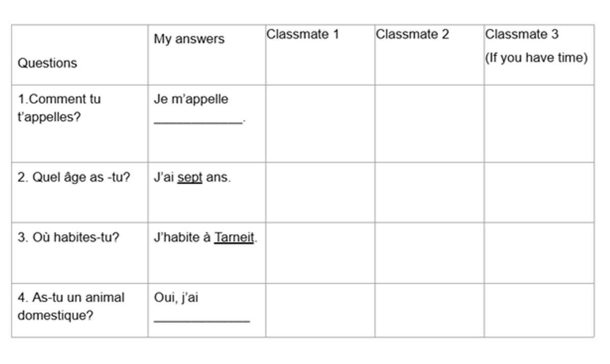610x364 pixels.
Task: Click Classmate 2's empty cell for question 1
Action: tap(429, 124)
